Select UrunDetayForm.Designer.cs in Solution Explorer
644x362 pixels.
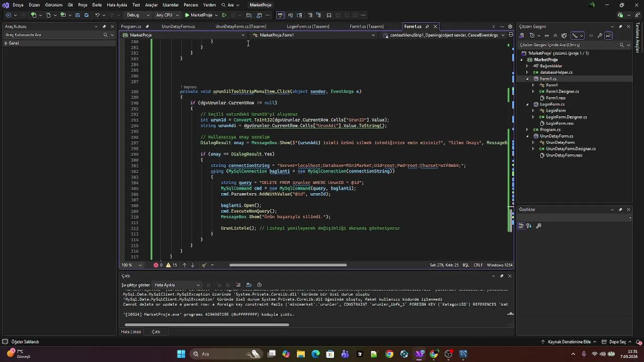coord(571,149)
